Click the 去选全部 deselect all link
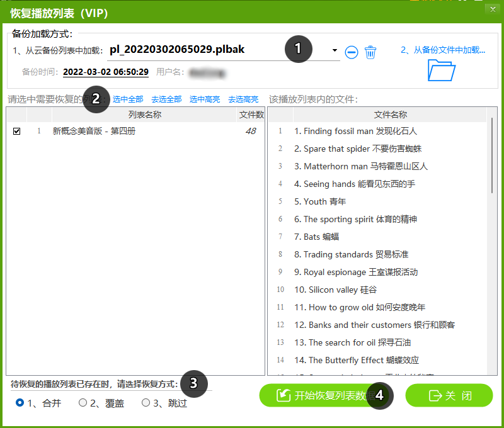 166,99
